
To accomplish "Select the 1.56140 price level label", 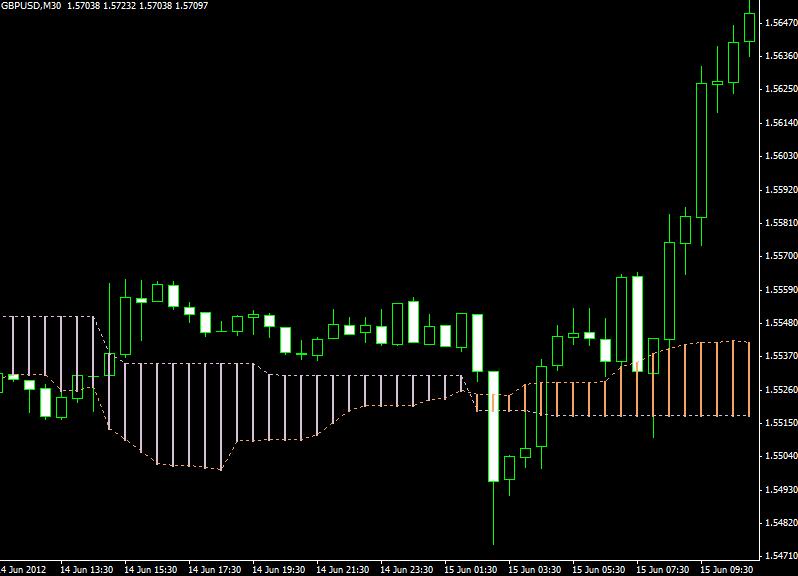I will point(781,123).
